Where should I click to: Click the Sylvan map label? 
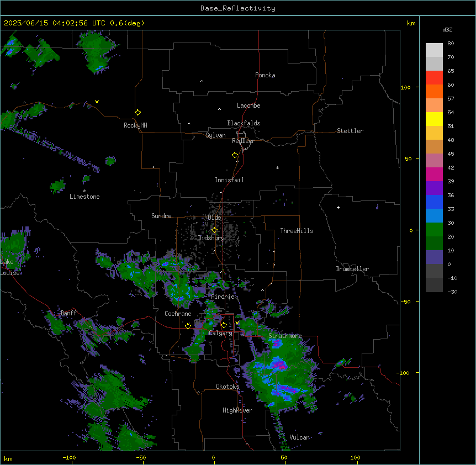point(215,135)
